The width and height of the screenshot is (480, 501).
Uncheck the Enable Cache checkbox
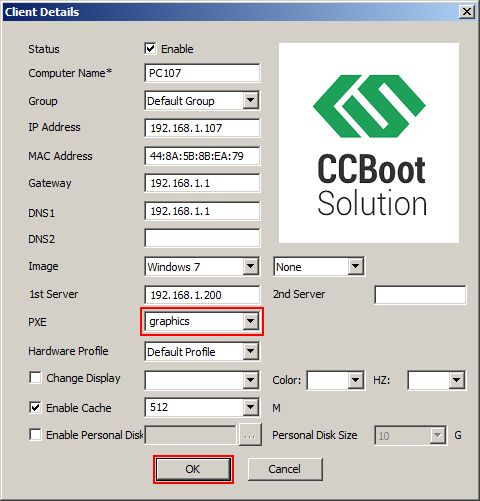pos(35,407)
